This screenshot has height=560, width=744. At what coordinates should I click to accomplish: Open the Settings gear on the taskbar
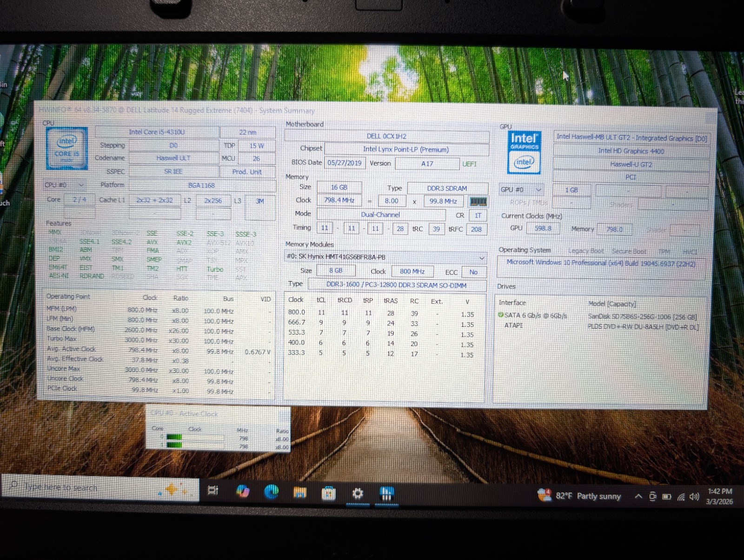pos(358,493)
